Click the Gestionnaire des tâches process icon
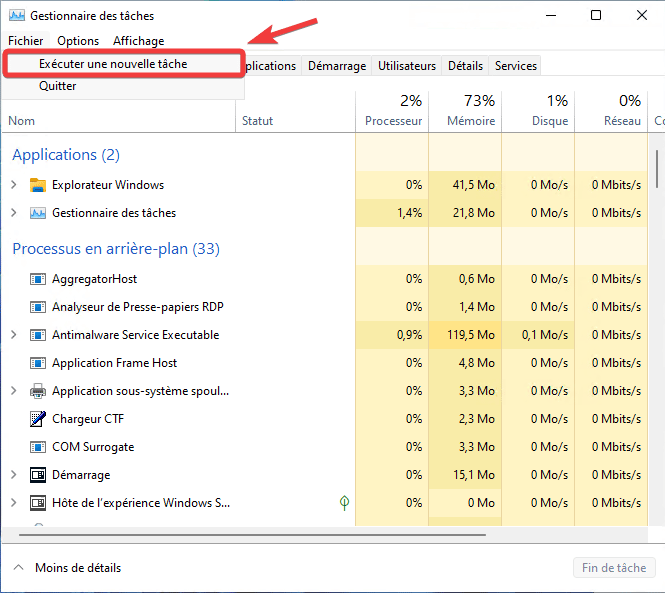Viewport: 665px width, 593px height. tap(38, 213)
